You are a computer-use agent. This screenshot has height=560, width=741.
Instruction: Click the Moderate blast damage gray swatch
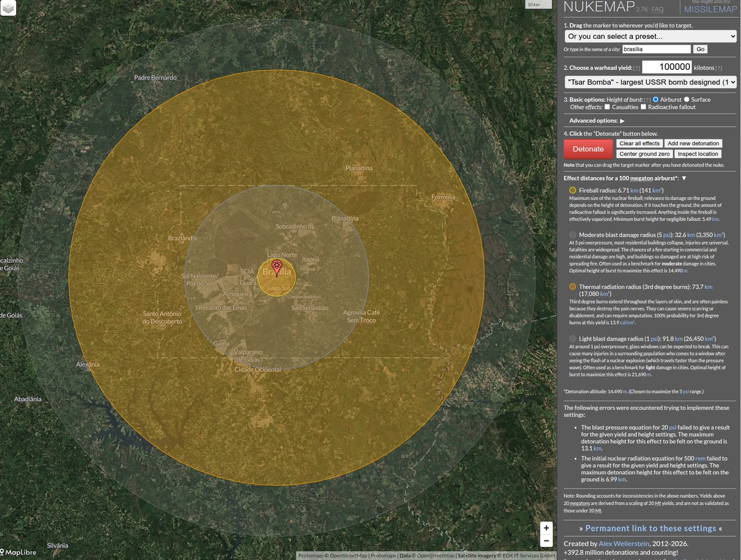572,235
